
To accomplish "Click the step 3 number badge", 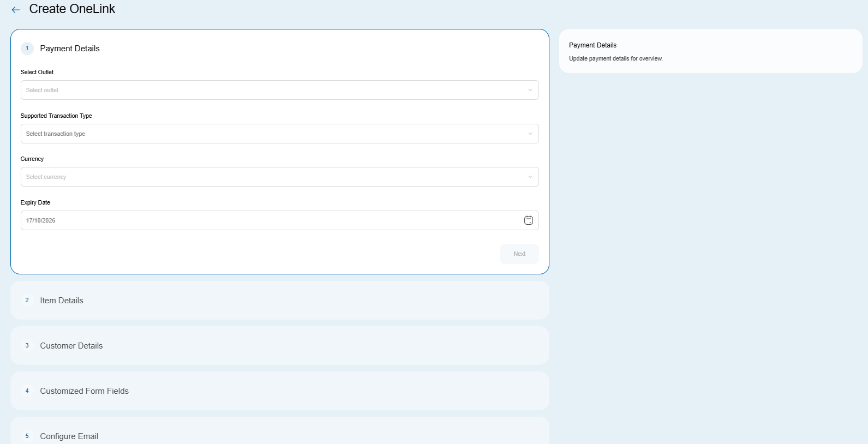I will tap(27, 346).
